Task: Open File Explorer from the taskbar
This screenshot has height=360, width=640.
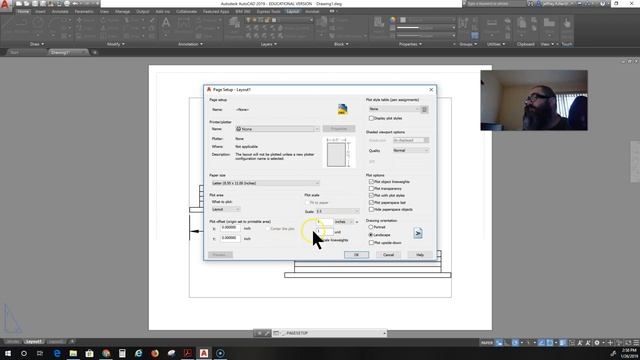Action: pos(73,353)
